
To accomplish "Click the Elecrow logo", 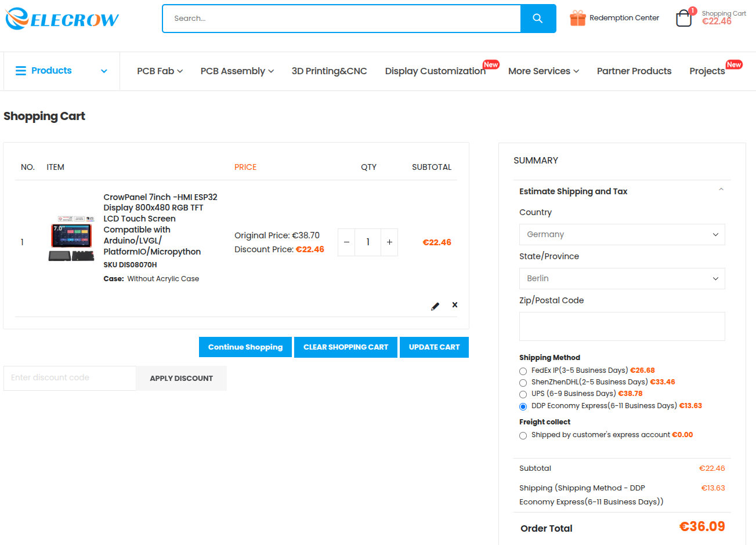I will pos(62,19).
